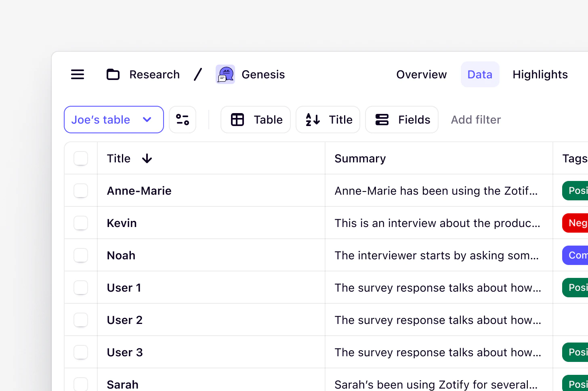Click the red Neg tag on Kevin
Viewport: 588px width, 391px height.
coord(575,223)
